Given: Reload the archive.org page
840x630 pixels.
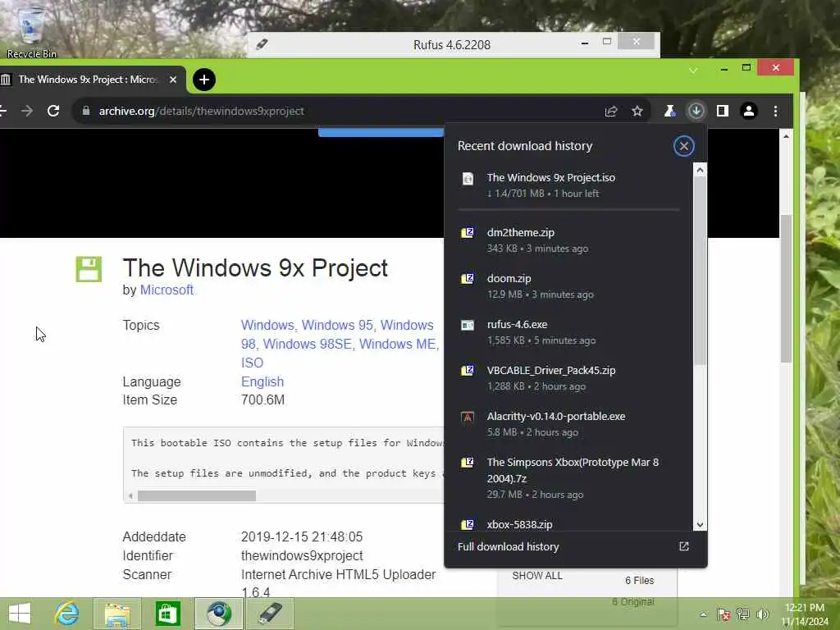Looking at the screenshot, I should pos(53,111).
